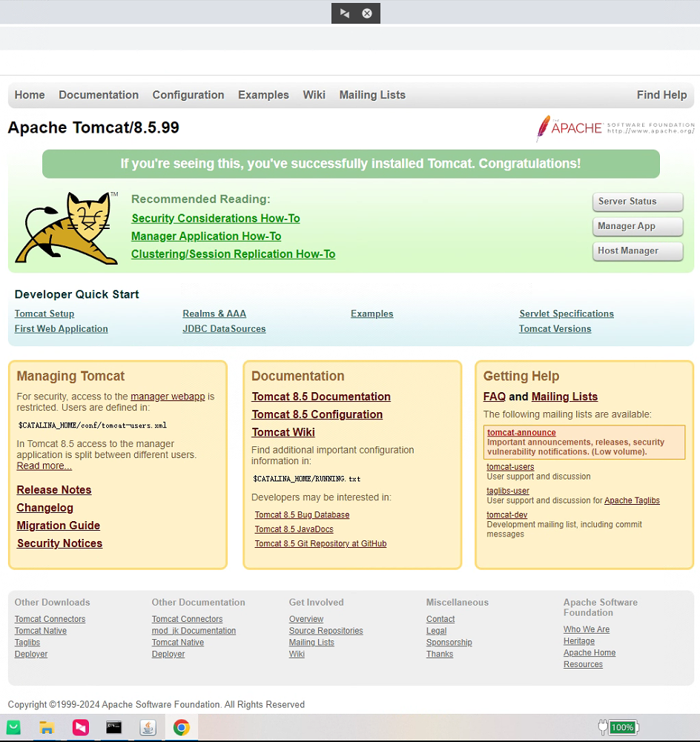Open Servlet Specifications link

pos(567,314)
